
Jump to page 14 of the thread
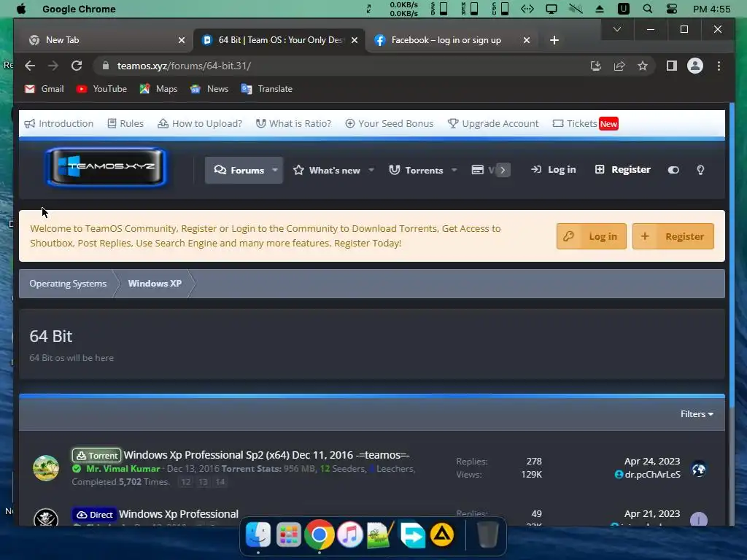220,482
